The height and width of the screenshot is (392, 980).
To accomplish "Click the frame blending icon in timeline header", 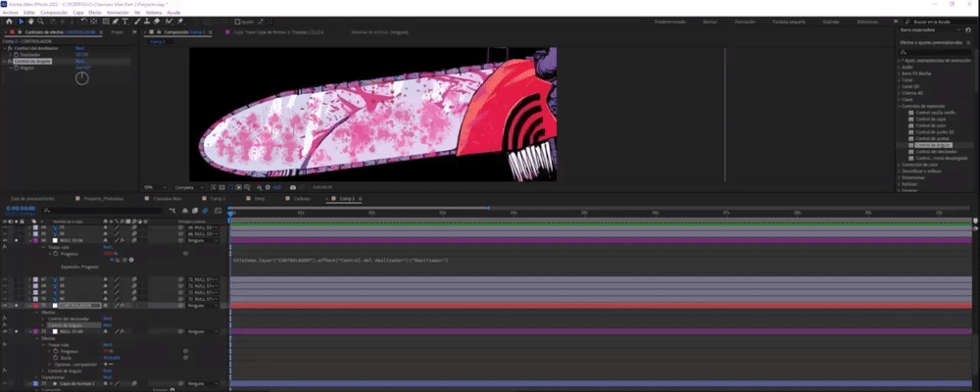I will [195, 211].
